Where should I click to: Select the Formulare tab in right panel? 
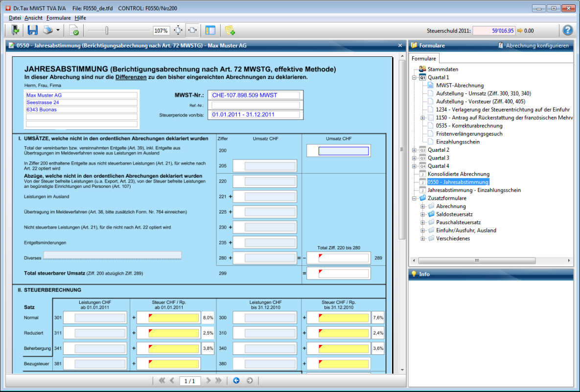point(424,58)
